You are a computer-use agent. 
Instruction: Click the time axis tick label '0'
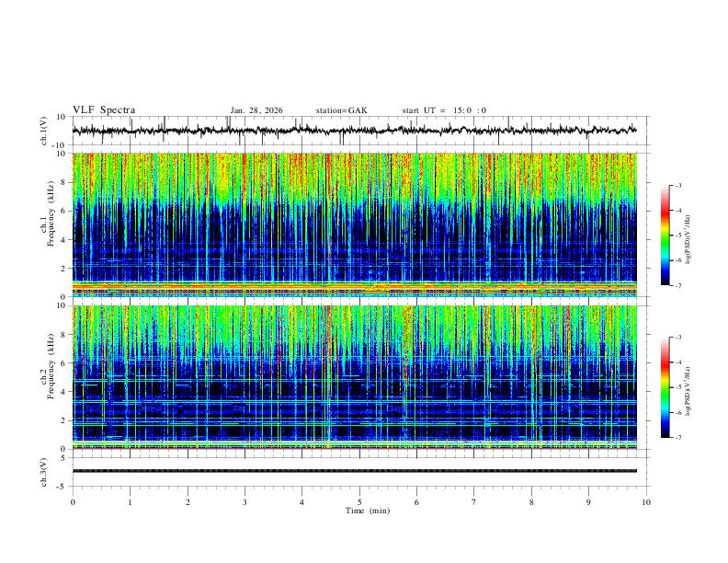point(73,502)
